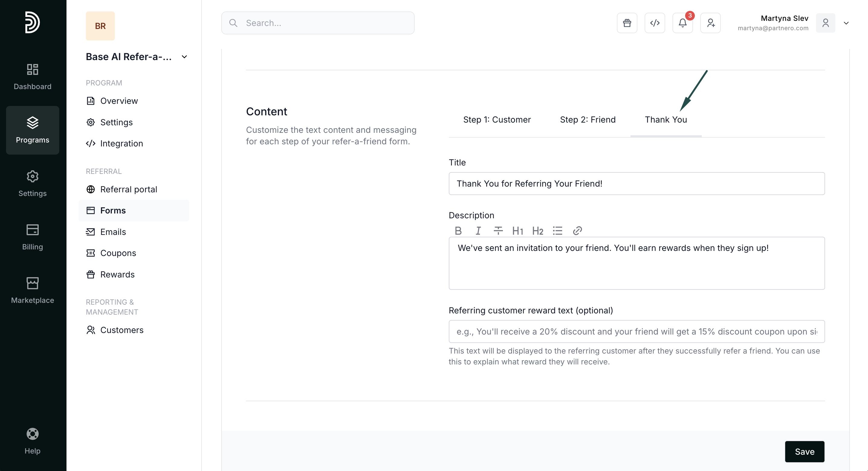
Task: Click the add user icon in header
Action: click(710, 23)
